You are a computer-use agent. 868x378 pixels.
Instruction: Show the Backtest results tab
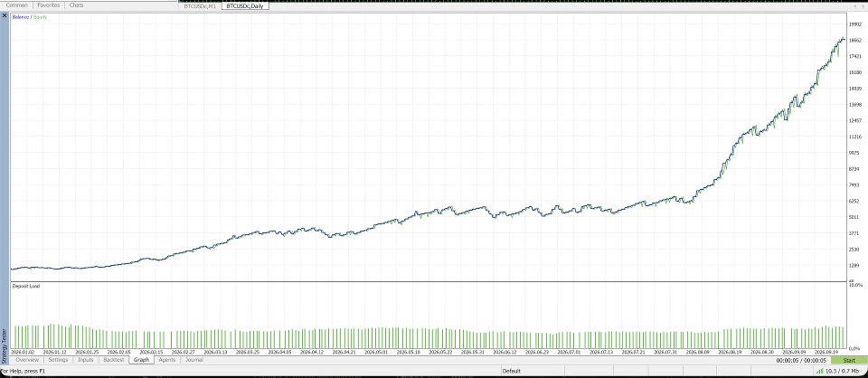pos(114,360)
